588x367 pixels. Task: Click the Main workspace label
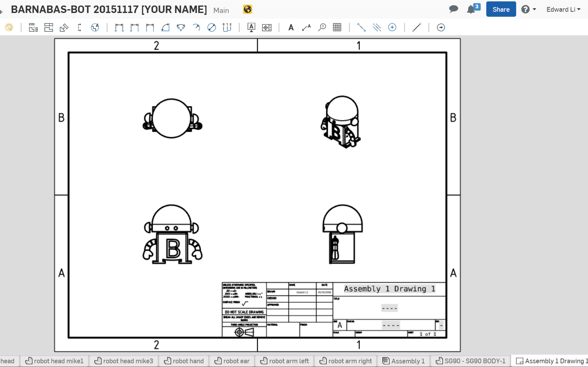click(x=221, y=11)
